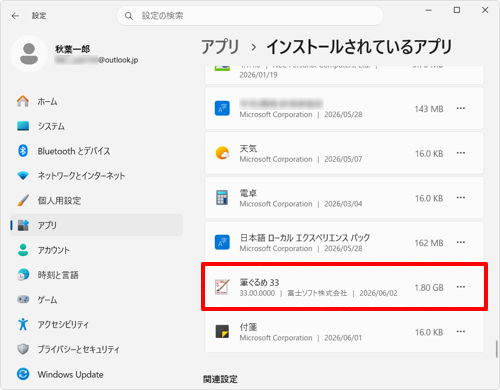
Task: Click the 個人用設定 paintbrush icon
Action: click(x=23, y=200)
